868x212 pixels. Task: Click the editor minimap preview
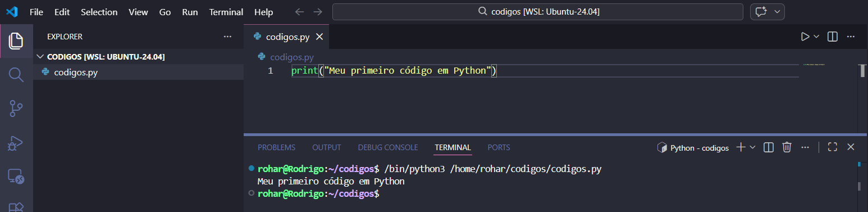814,65
